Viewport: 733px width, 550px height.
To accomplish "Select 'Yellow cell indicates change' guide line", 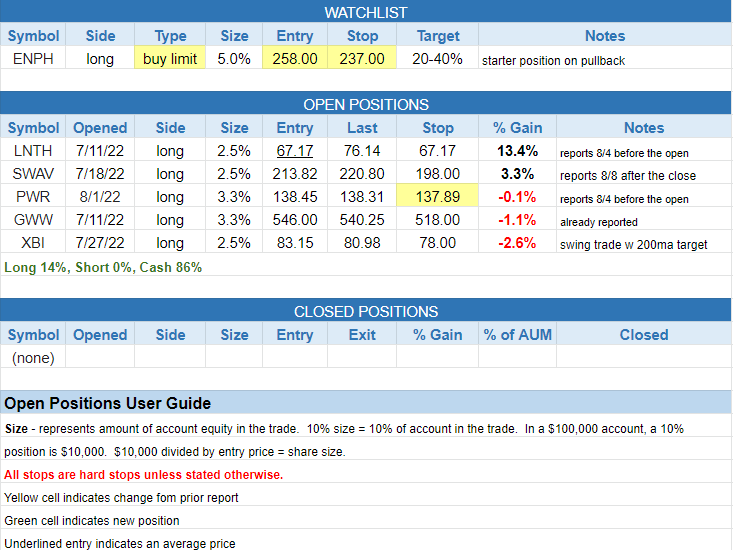I will [121, 498].
